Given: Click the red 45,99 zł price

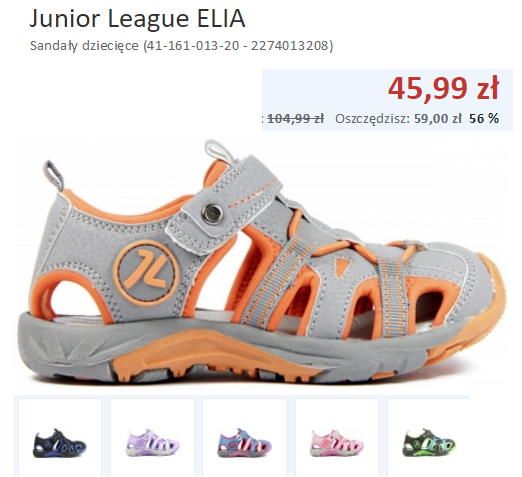Looking at the screenshot, I should (443, 89).
